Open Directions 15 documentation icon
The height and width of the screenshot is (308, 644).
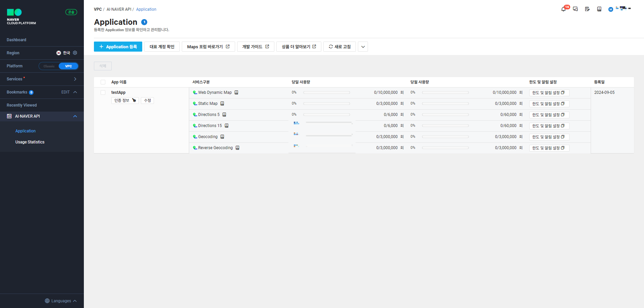pyautogui.click(x=227, y=126)
